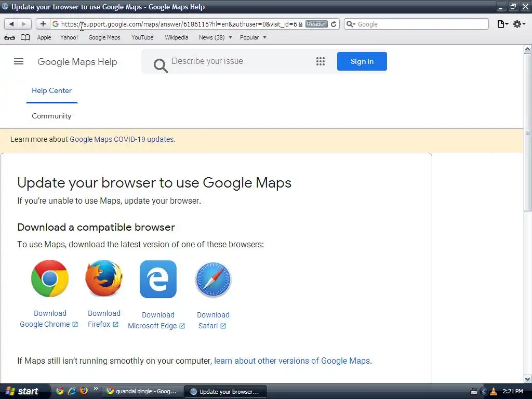532x399 pixels.
Task: Reload the page with the refresh icon
Action: tap(334, 24)
